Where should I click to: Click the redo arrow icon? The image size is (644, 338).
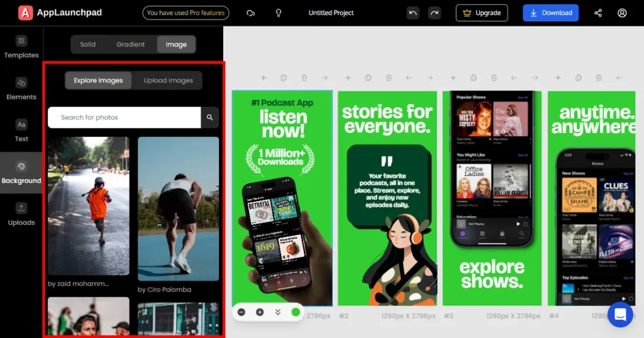pyautogui.click(x=434, y=13)
